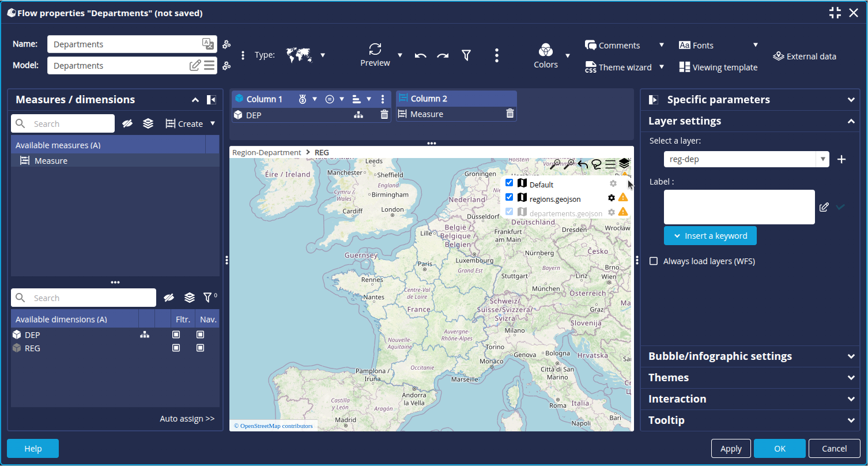Click the redo arrow in the toolbar

point(443,55)
